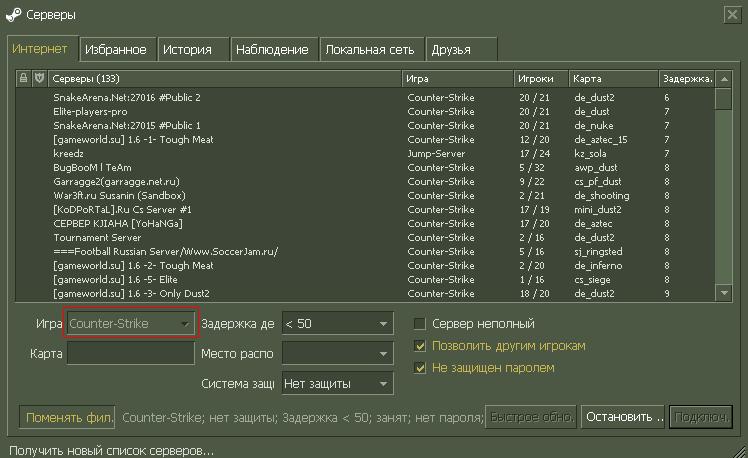The width and height of the screenshot is (748, 458).
Task: Uncheck Позволить другим игрокам option
Action: pos(420,346)
